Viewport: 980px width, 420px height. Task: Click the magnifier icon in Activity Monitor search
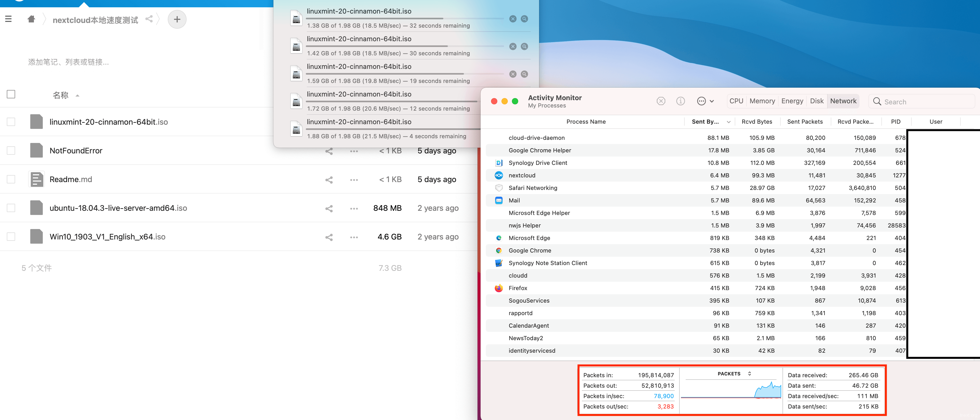tap(877, 101)
